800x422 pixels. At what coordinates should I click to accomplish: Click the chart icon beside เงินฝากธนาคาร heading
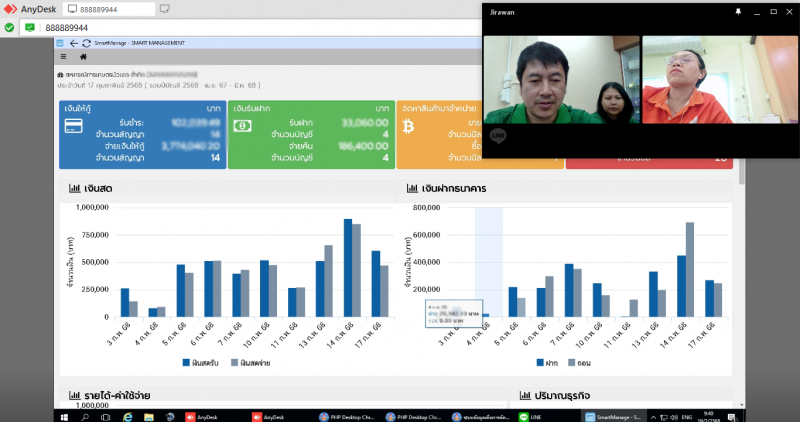[x=412, y=188]
